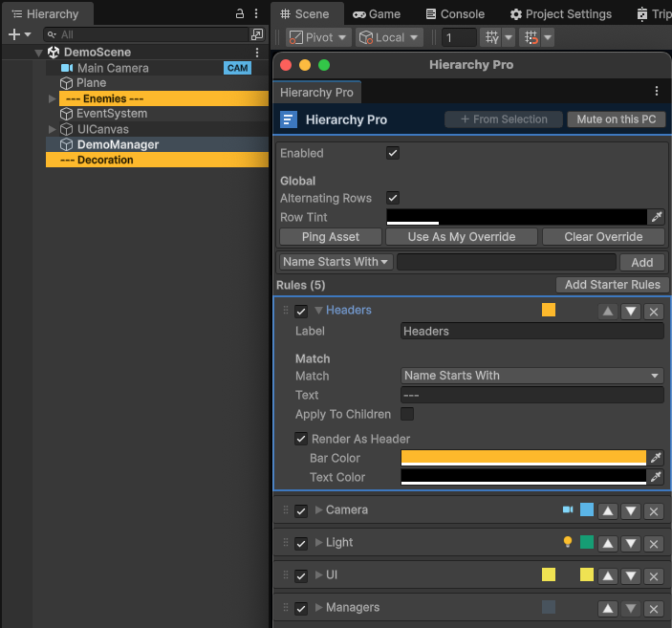Viewport: 672px width, 628px height.
Task: Disable the Headers rule checkbox
Action: coord(301,312)
